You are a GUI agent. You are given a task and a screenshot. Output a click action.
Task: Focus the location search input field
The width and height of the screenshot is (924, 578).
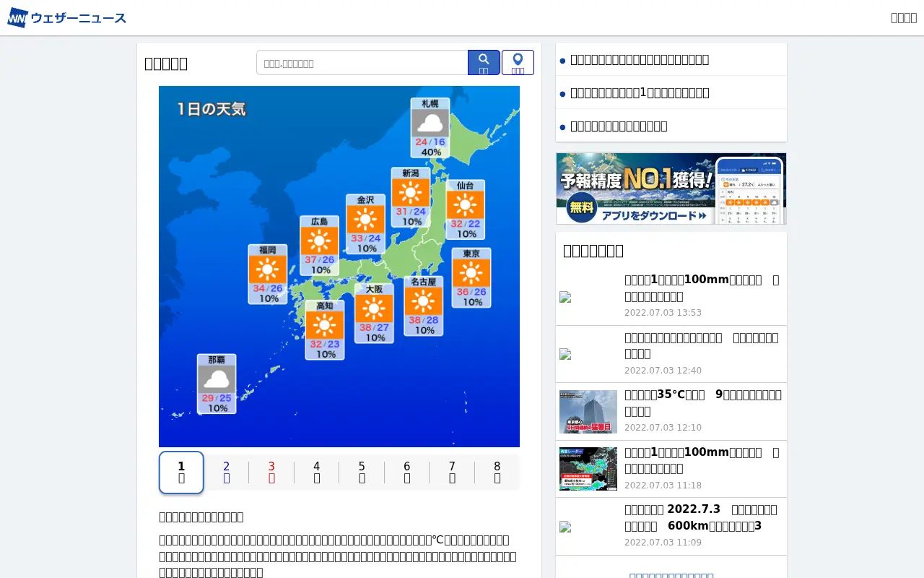[362, 63]
